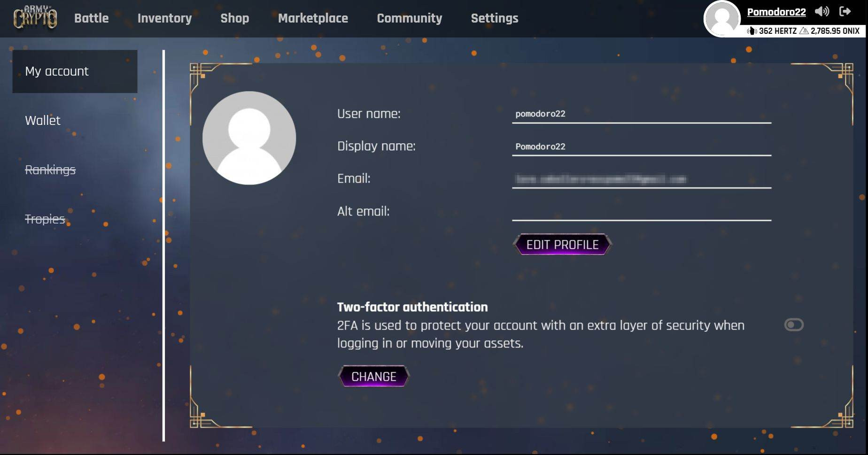
Task: Click the Hertz currency icon
Action: pyautogui.click(x=752, y=31)
